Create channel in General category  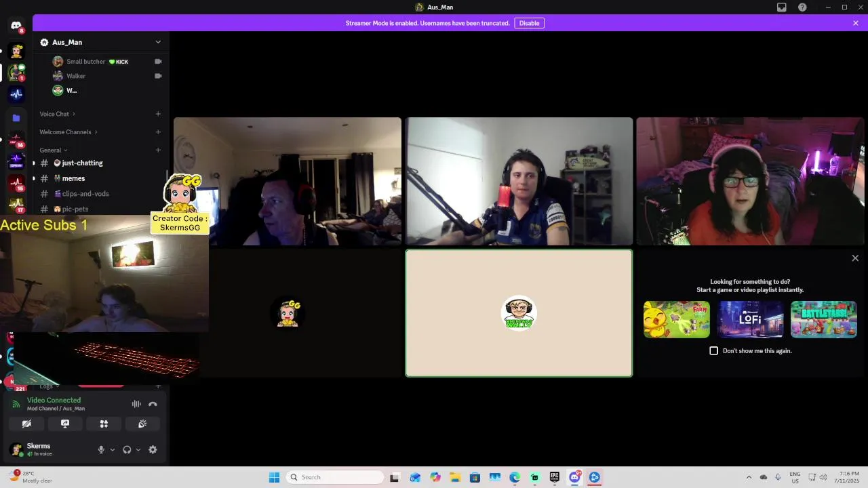point(158,150)
